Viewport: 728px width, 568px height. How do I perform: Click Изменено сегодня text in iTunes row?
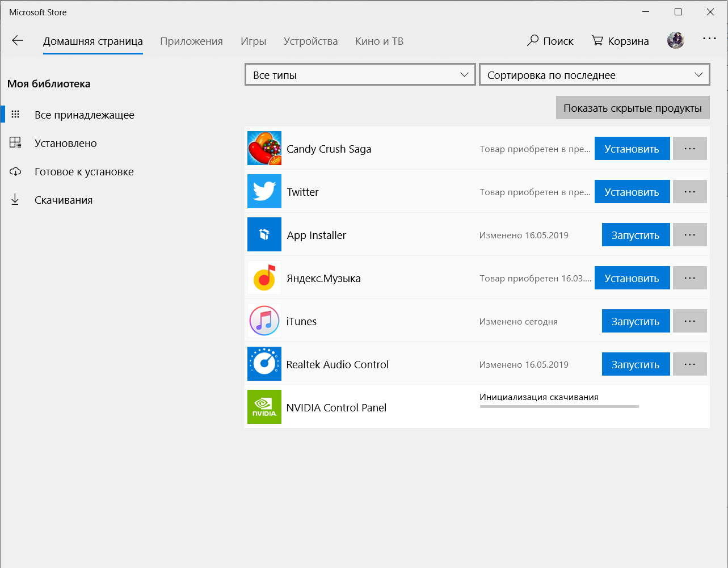tap(519, 321)
